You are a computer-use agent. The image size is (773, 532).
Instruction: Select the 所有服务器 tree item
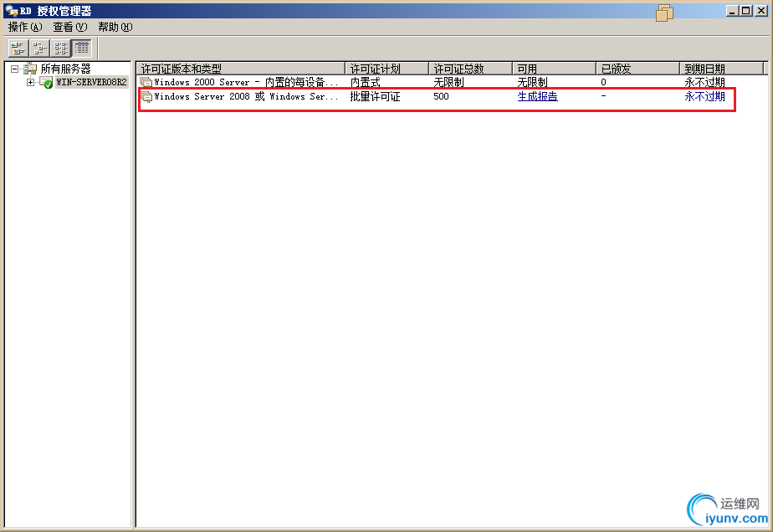65,69
